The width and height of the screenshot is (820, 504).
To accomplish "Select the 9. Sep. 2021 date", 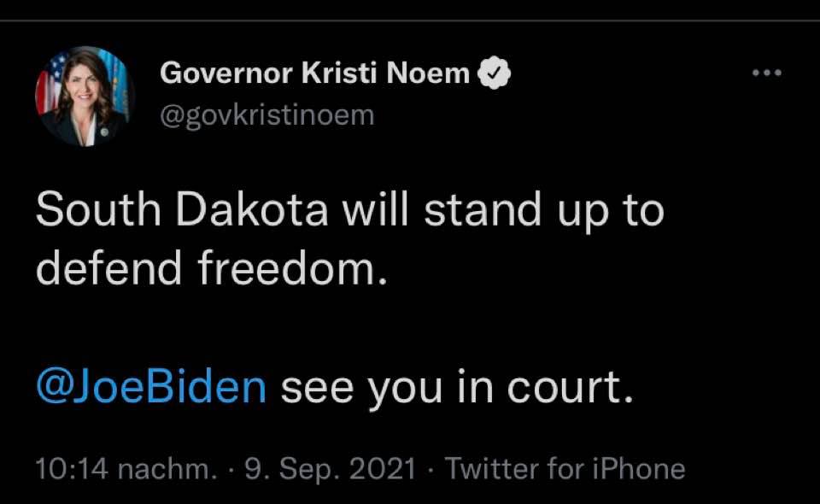I will tap(331, 469).
